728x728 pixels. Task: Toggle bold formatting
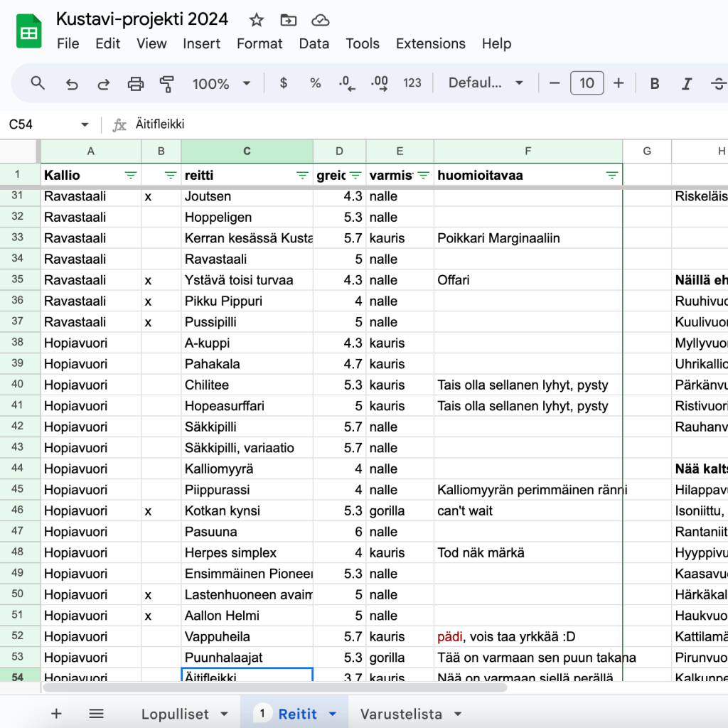[x=654, y=83]
